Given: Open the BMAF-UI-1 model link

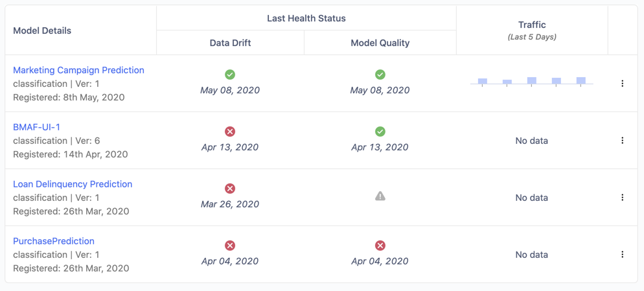Looking at the screenshot, I should (36, 127).
